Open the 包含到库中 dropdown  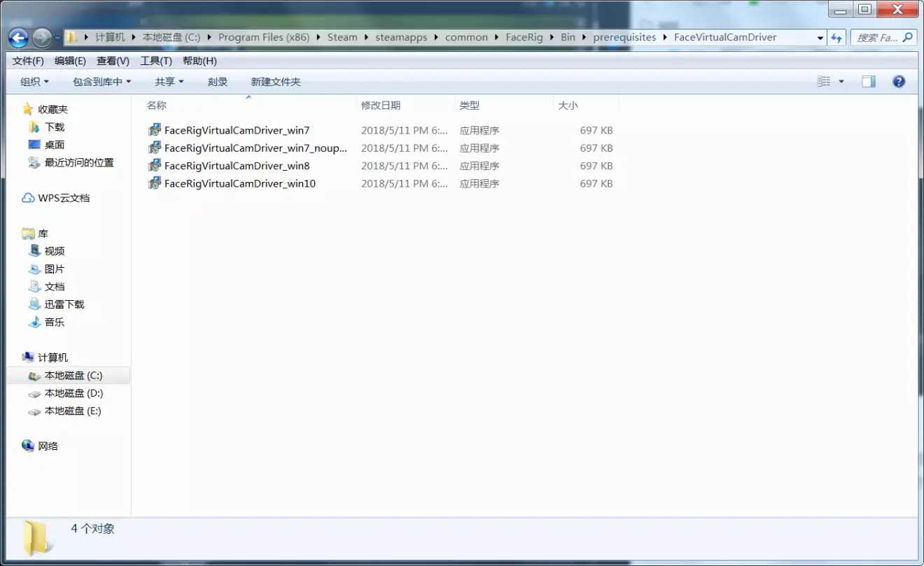click(101, 82)
